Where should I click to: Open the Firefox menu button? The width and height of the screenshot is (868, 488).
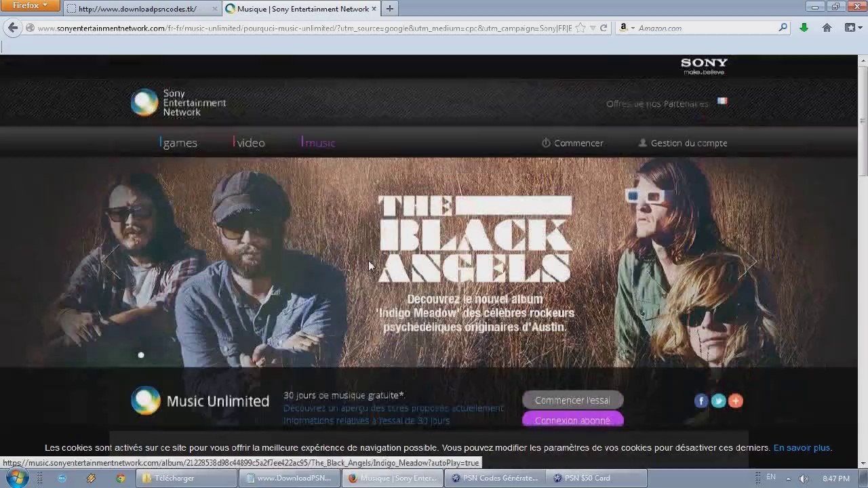[31, 6]
